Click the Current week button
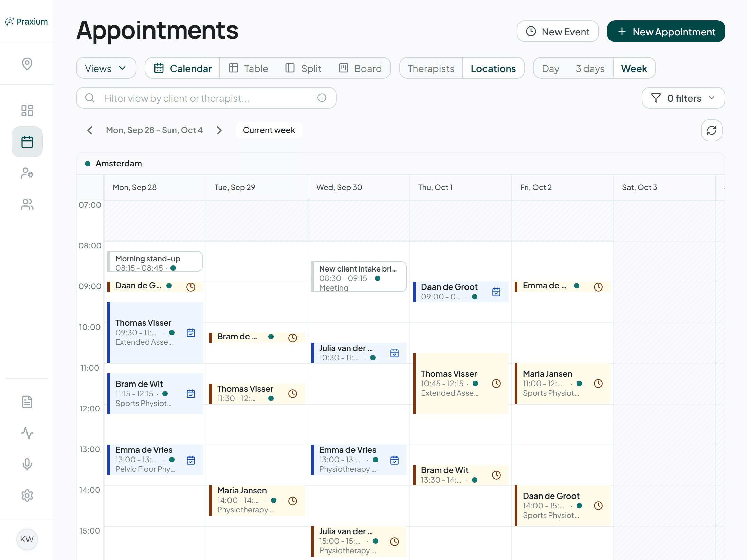Viewport: 747px width, 560px height. pos(269,130)
